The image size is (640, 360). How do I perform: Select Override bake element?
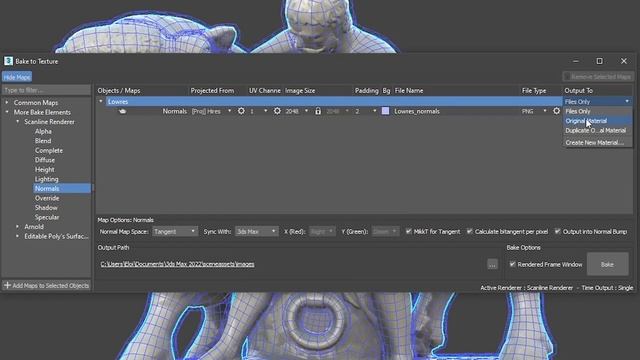pyautogui.click(x=47, y=198)
